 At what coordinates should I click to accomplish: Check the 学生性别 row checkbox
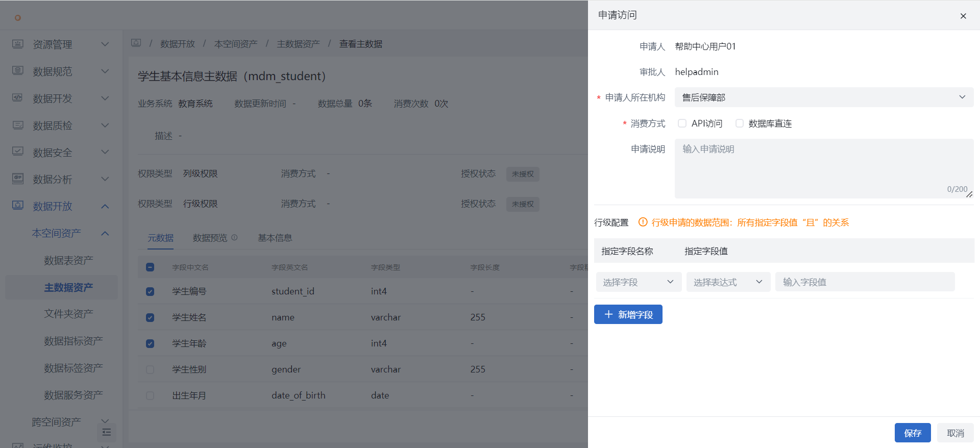150,369
